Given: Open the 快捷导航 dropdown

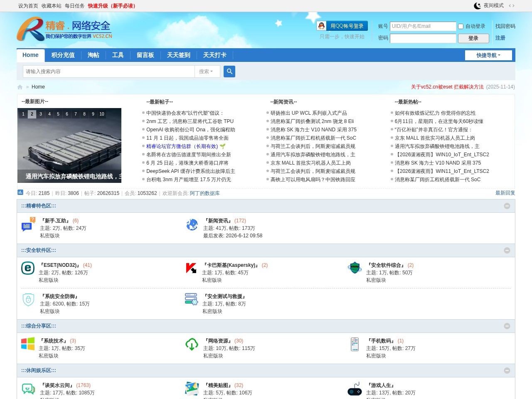Looking at the screenshot, I should pyautogui.click(x=488, y=55).
